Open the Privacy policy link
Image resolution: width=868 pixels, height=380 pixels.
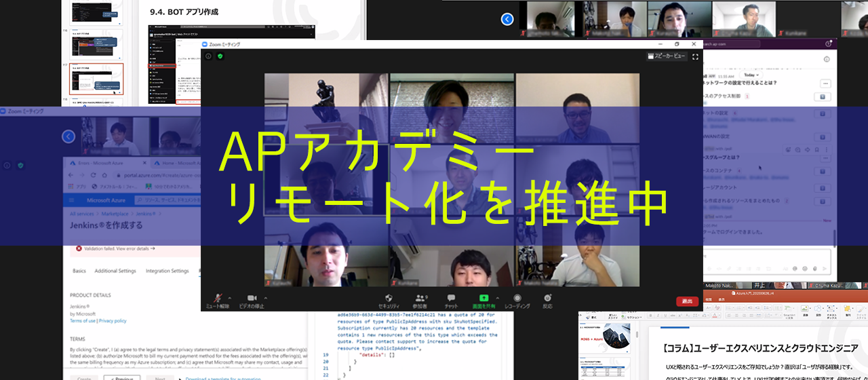click(112, 320)
